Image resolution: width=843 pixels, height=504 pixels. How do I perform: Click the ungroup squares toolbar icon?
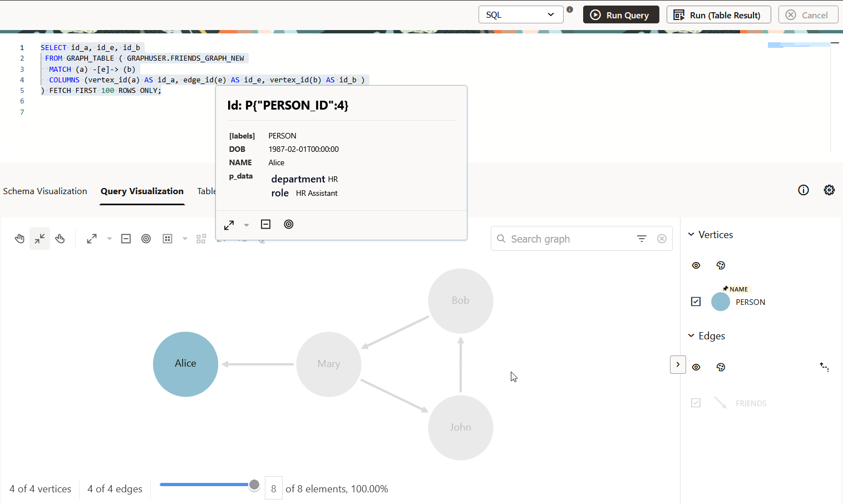point(201,239)
